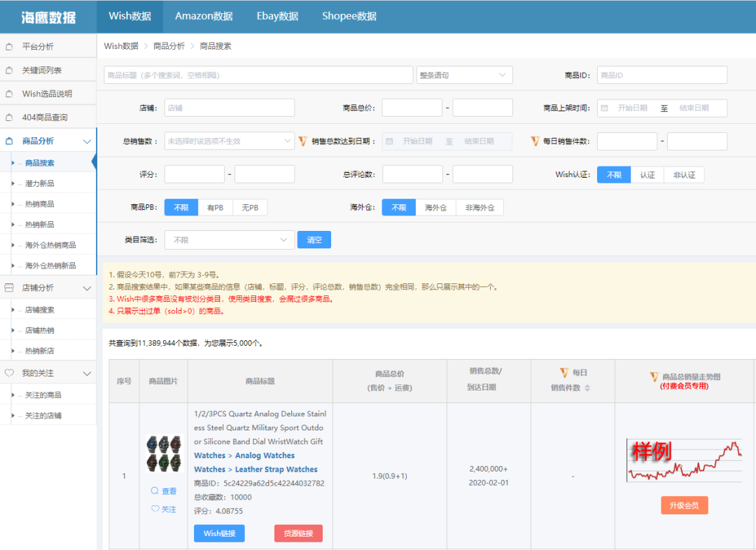The height and width of the screenshot is (550, 756).
Task: Select 不限 for 商品PB
Action: [x=181, y=207]
